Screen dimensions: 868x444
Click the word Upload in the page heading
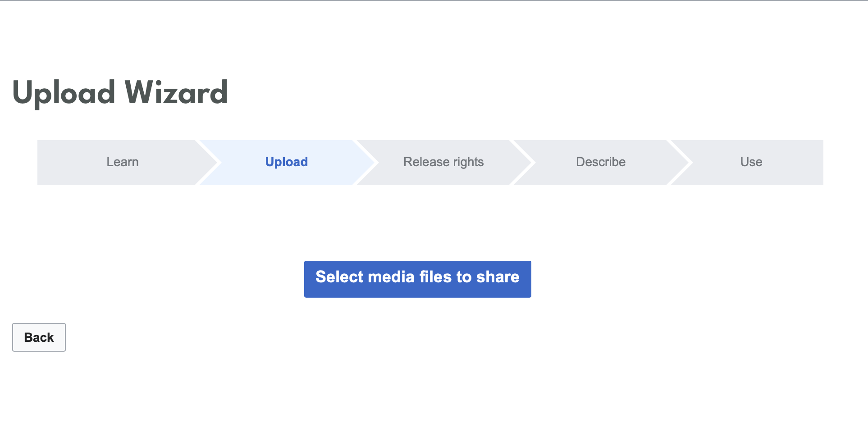tap(64, 93)
